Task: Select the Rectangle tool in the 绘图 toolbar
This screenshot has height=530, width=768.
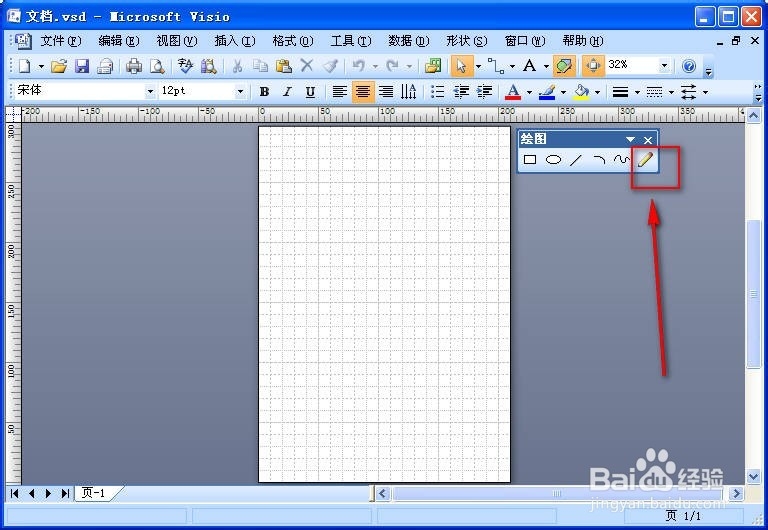Action: pos(530,159)
